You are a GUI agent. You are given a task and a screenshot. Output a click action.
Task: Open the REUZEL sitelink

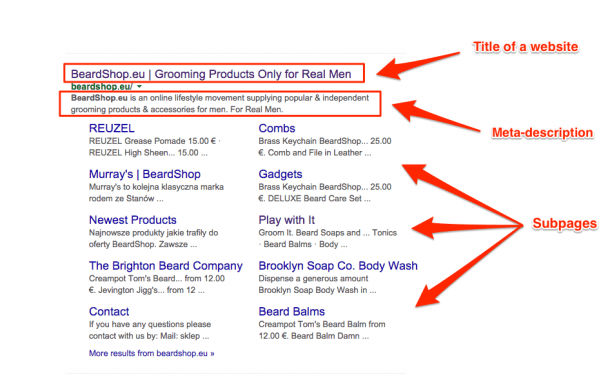pyautogui.click(x=112, y=128)
